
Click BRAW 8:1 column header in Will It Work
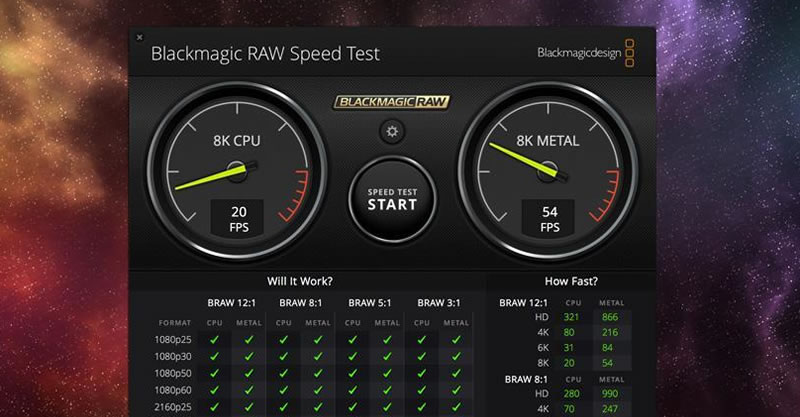click(301, 303)
